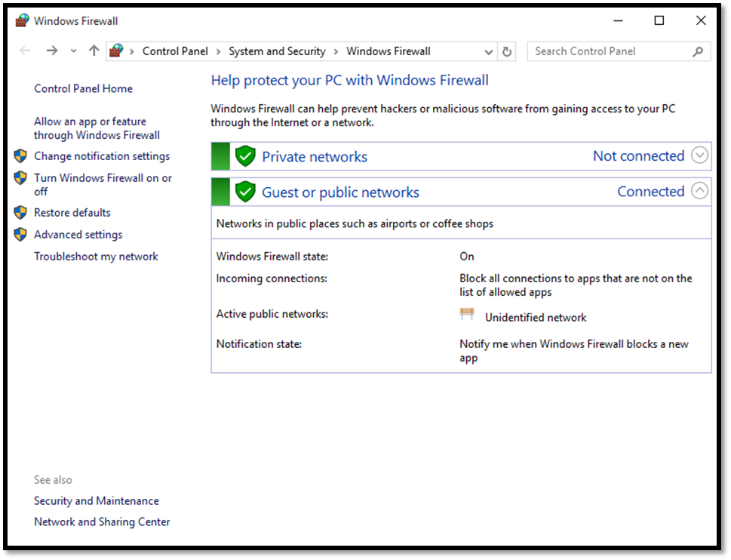Open Advanced settings link

coord(78,235)
